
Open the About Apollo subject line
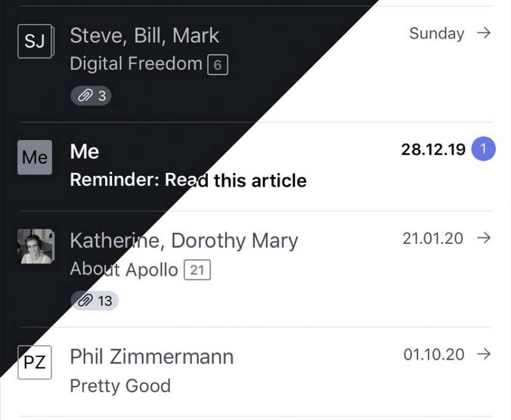124,270
